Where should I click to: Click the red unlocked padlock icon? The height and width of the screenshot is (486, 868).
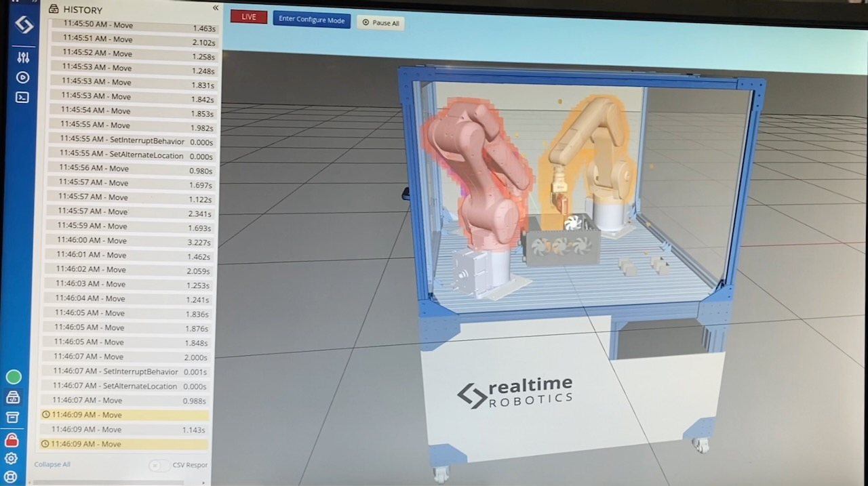click(12, 440)
